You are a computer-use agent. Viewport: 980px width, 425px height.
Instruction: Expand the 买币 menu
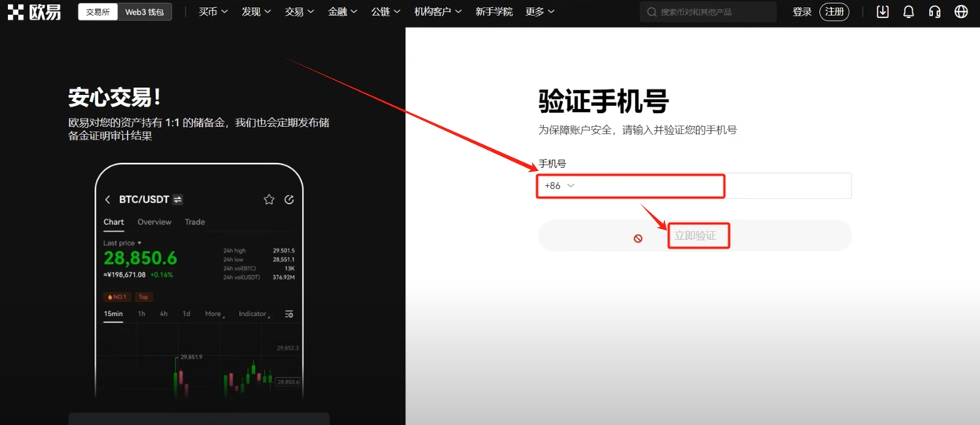point(213,12)
